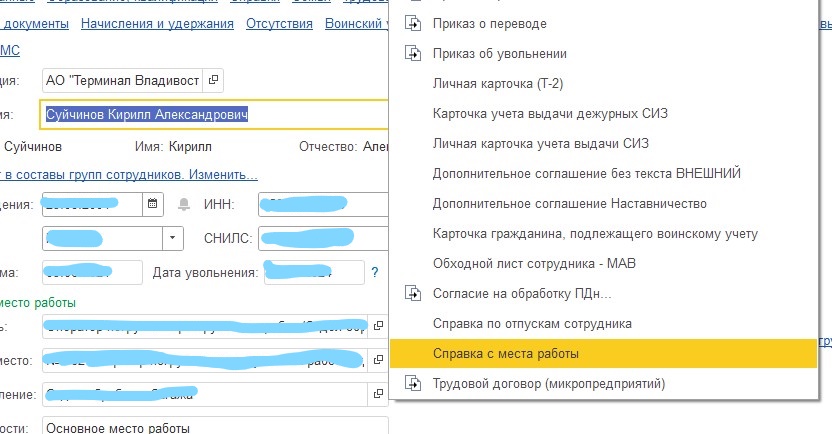Image resolution: width=832 pixels, height=434 pixels.
Task: Click the question mark help icon
Action: [x=374, y=272]
